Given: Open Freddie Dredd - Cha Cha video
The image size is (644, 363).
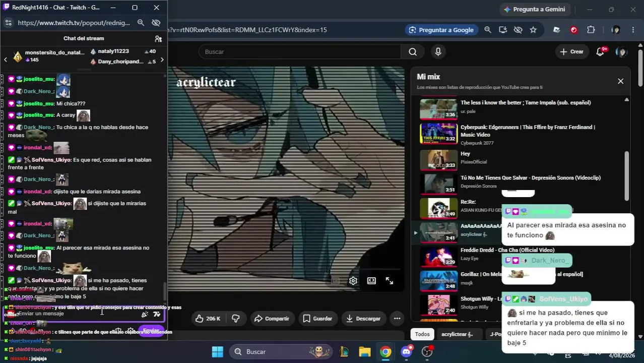Looking at the screenshot, I should pyautogui.click(x=507, y=250).
